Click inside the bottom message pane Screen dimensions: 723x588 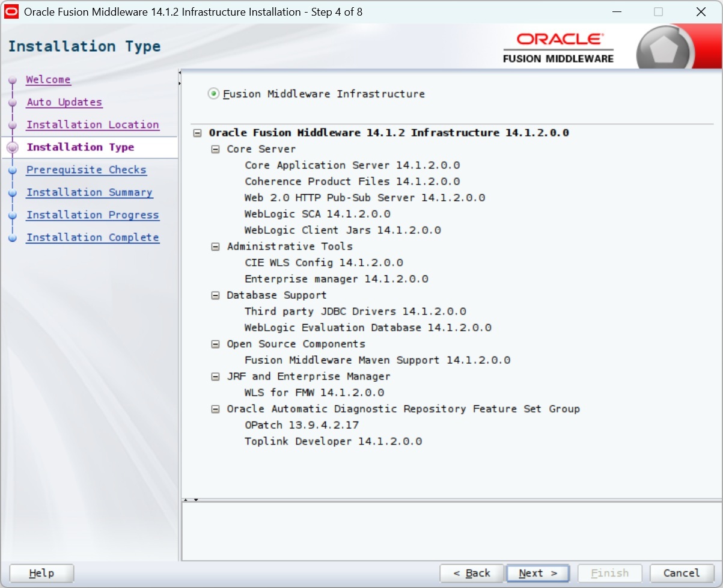click(451, 531)
